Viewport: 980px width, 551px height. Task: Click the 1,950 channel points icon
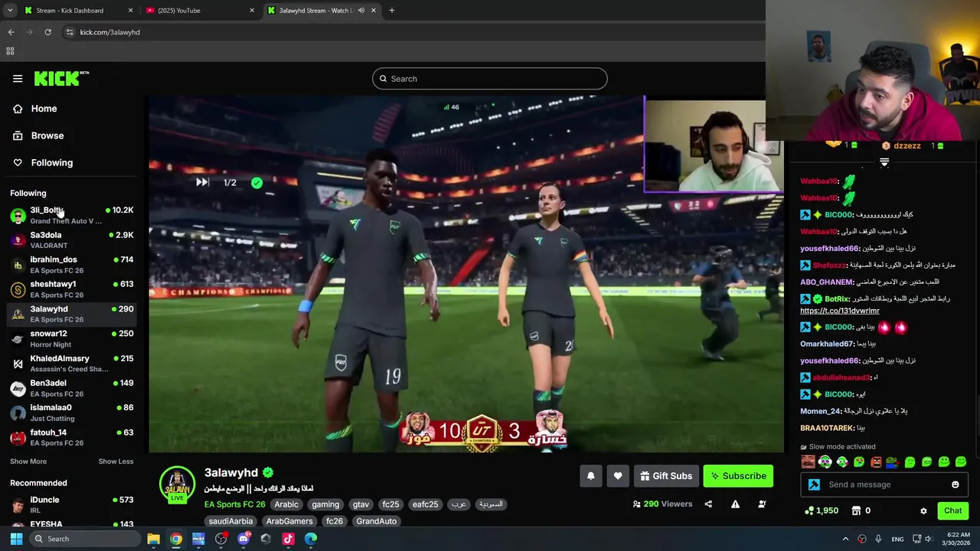pos(809,510)
